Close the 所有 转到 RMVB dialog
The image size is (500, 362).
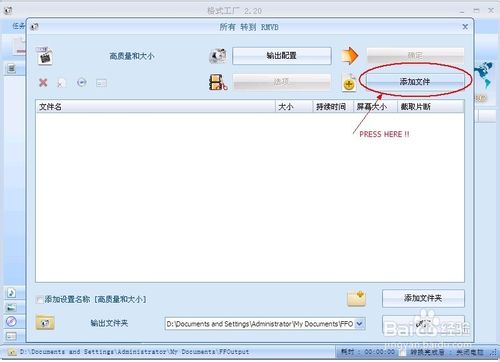(465, 27)
